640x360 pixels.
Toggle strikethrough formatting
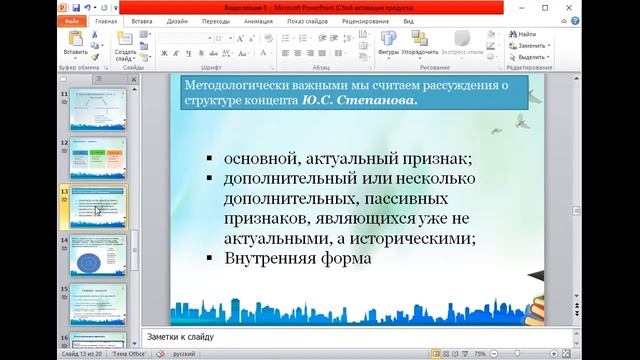click(213, 53)
